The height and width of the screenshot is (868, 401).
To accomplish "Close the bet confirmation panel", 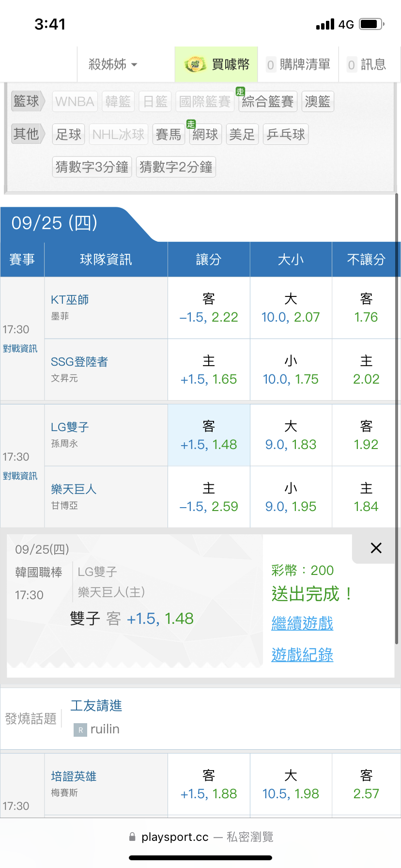I will coord(376,548).
